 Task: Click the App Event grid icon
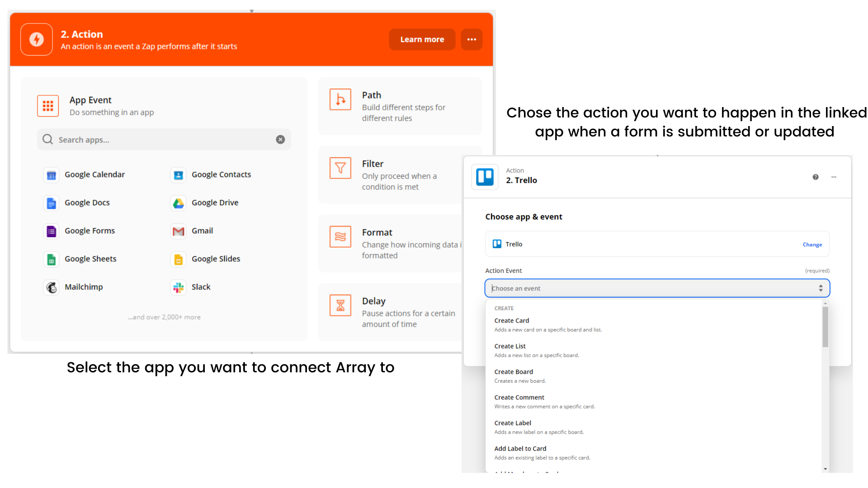48,106
